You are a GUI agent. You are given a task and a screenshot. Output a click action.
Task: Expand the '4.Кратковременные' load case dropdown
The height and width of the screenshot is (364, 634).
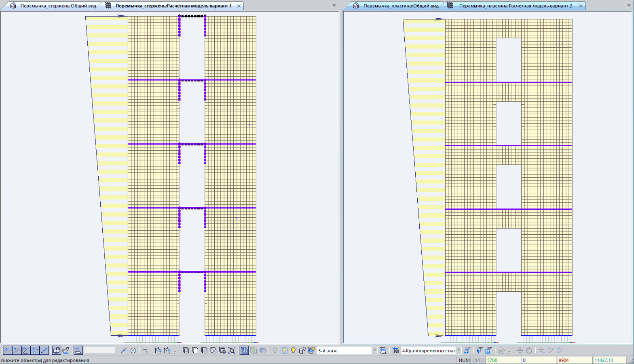pyautogui.click(x=458, y=350)
